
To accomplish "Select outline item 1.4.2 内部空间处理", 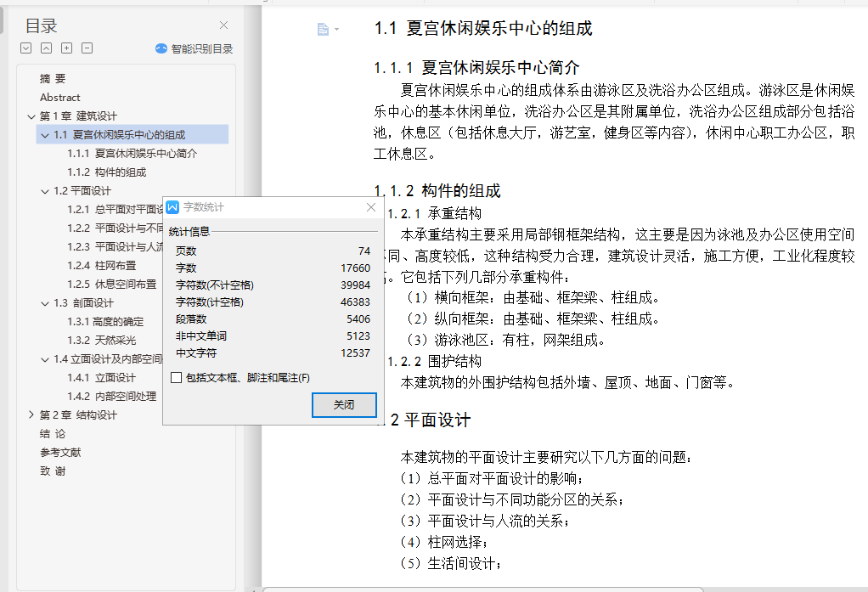I will [112, 397].
